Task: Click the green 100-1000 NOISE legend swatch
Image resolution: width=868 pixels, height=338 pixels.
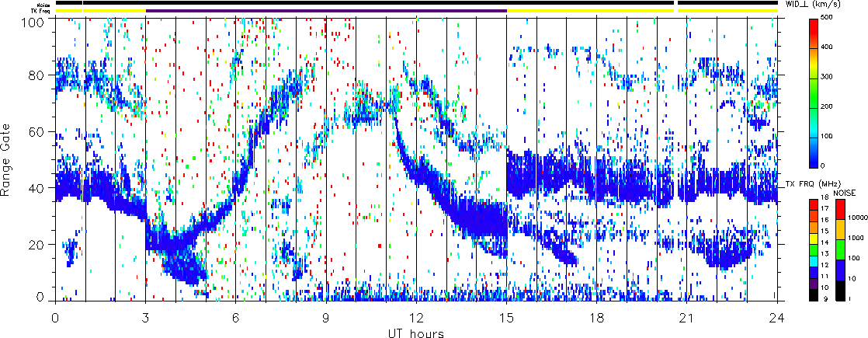Action: (x=840, y=249)
